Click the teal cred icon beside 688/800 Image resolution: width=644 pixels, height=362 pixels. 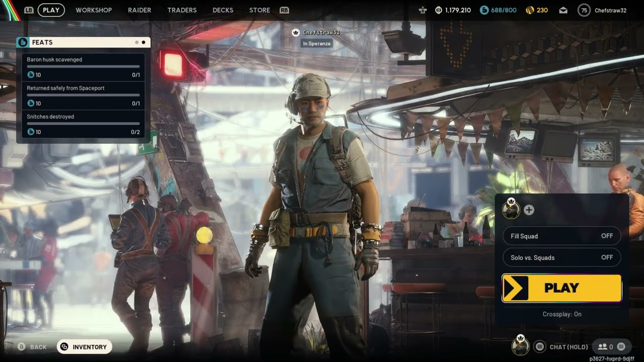484,10
